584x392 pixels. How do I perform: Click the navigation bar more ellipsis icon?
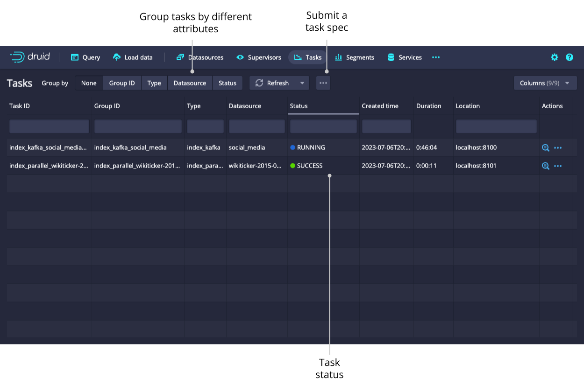coord(436,57)
